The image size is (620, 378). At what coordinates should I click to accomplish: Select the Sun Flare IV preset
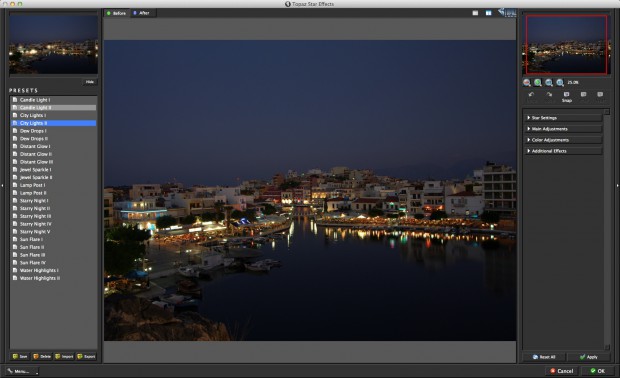tap(53, 263)
